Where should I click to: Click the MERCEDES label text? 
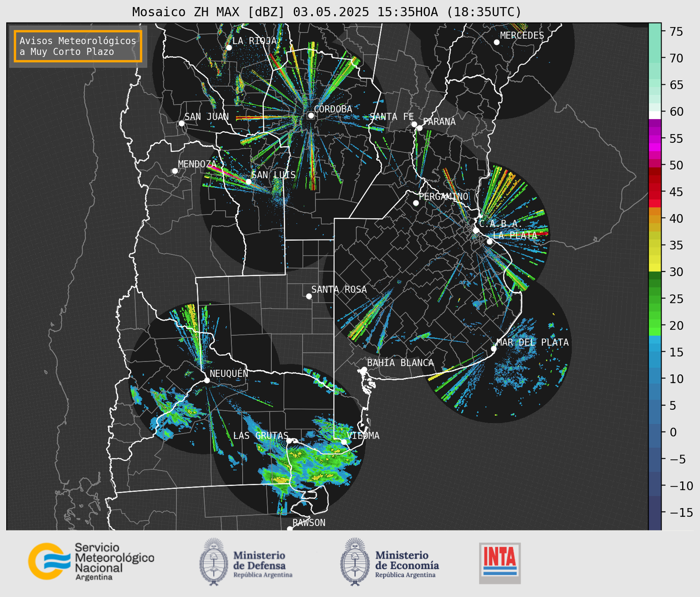(x=522, y=35)
